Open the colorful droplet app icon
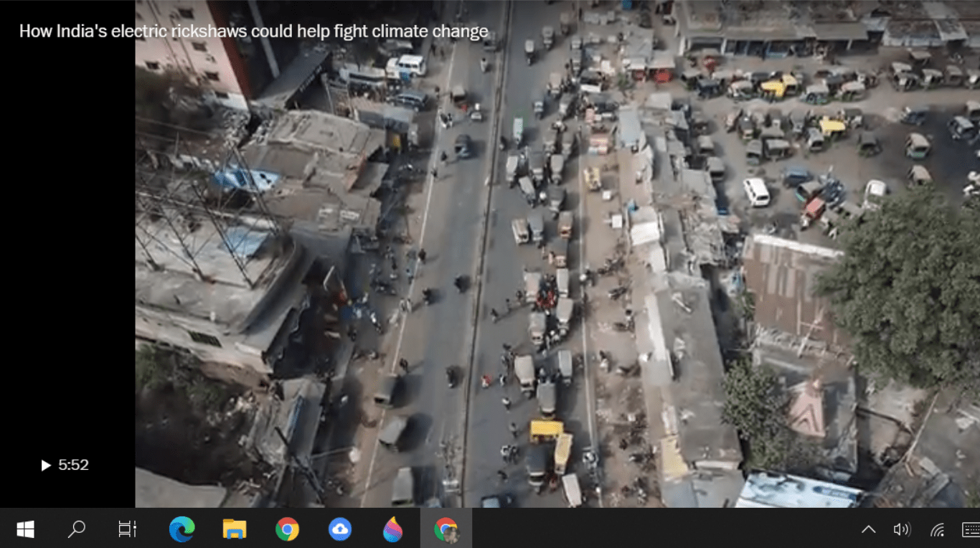 point(392,529)
